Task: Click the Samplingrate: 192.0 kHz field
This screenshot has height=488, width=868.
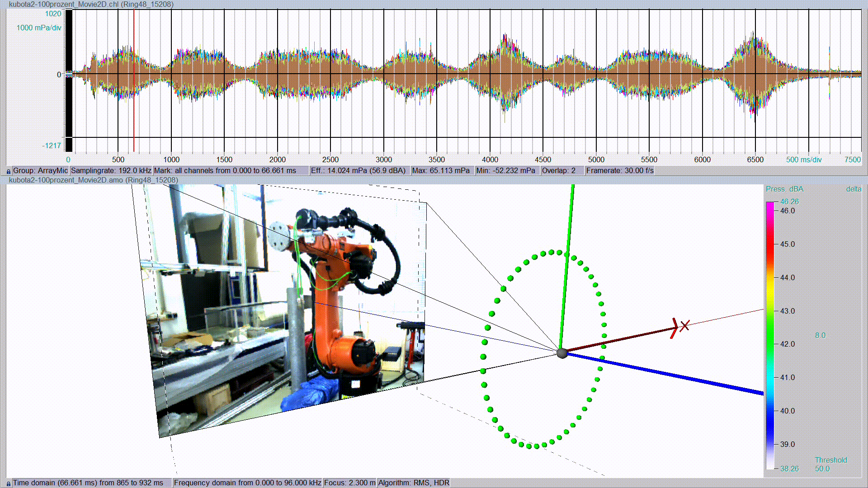Action: (x=111, y=171)
